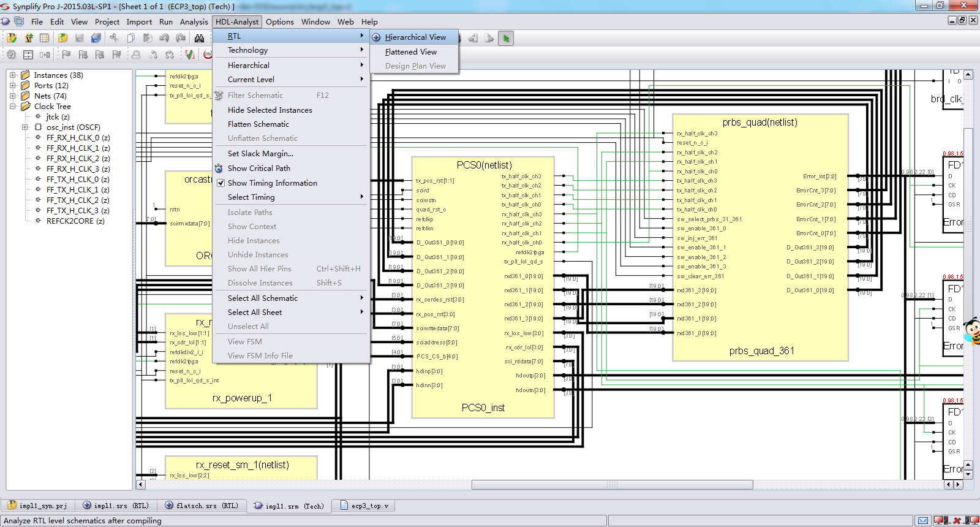This screenshot has width=980, height=527.
Task: Open the Project menu
Action: coord(107,22)
